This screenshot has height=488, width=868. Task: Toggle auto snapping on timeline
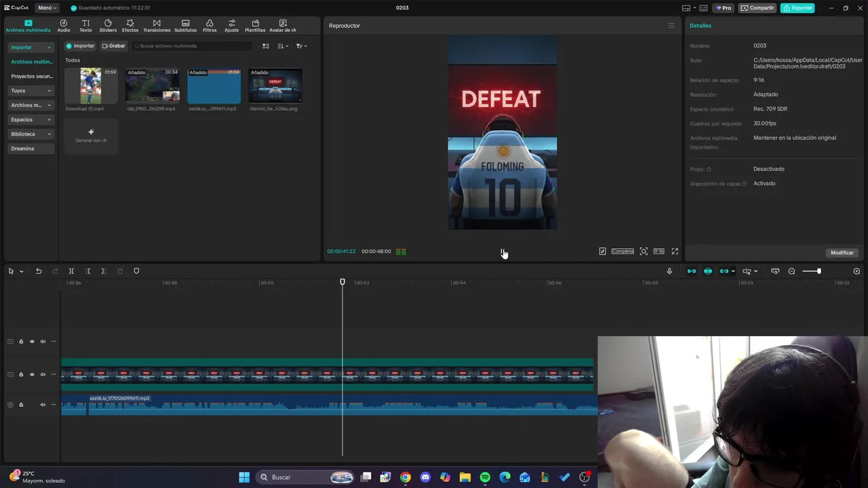click(708, 271)
